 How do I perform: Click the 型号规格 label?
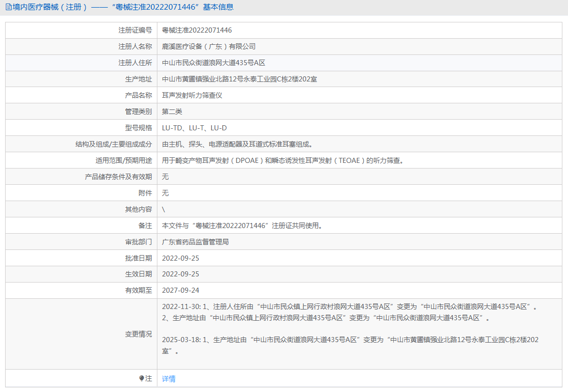(x=139, y=128)
